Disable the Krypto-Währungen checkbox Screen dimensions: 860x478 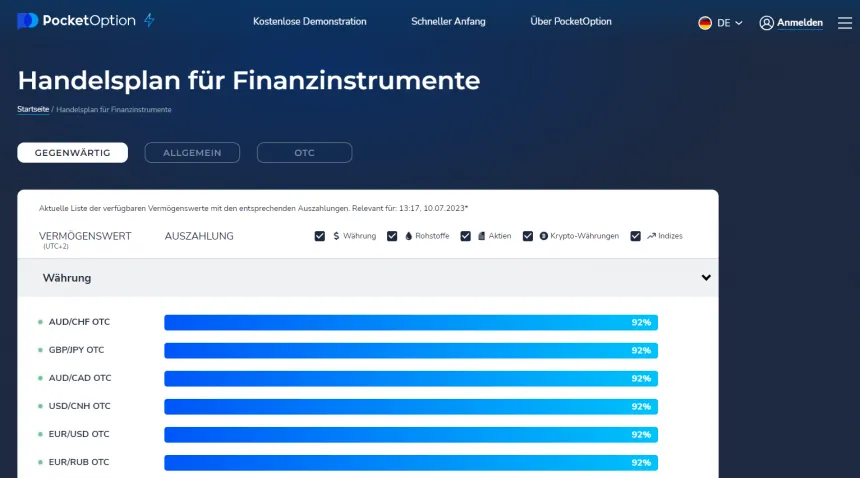point(528,236)
